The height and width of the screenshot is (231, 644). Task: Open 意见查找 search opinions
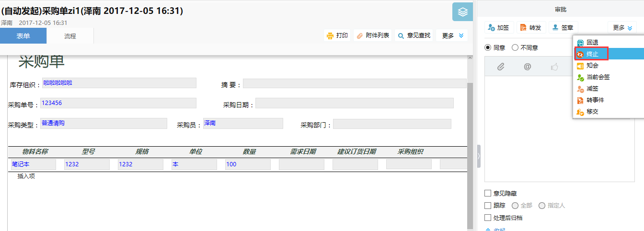click(414, 35)
